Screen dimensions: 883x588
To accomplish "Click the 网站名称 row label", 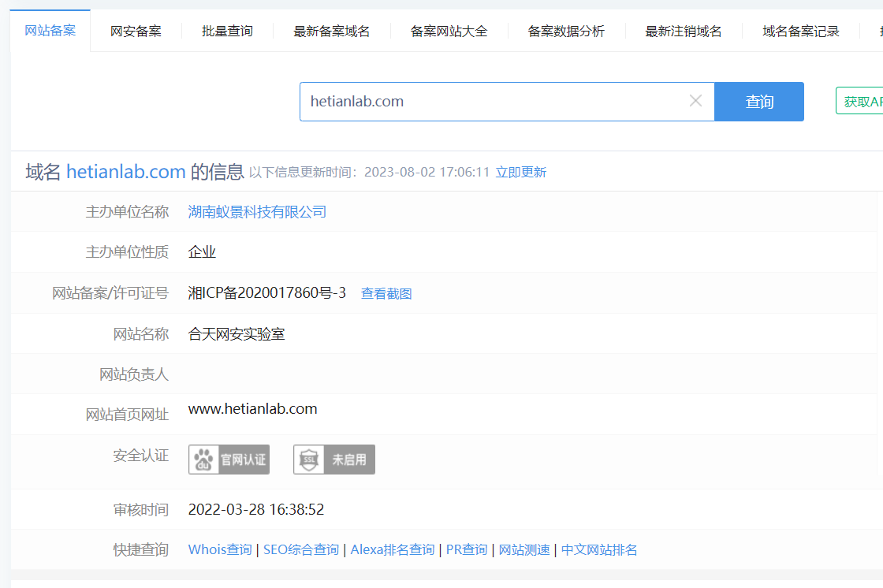I will pyautogui.click(x=141, y=334).
